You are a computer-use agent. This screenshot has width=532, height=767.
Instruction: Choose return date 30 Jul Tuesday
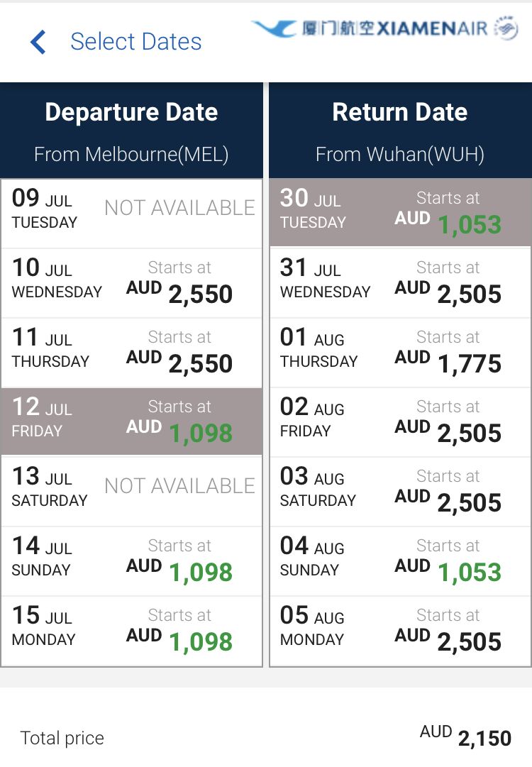(x=400, y=212)
